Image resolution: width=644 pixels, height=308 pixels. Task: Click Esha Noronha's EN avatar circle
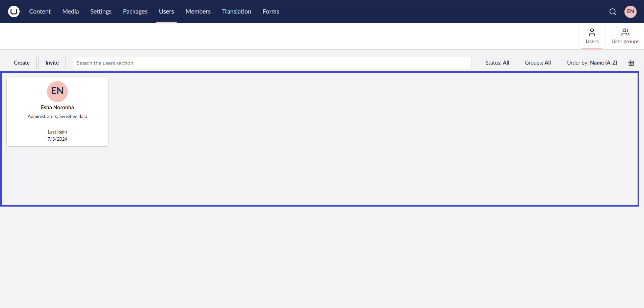coord(57,91)
